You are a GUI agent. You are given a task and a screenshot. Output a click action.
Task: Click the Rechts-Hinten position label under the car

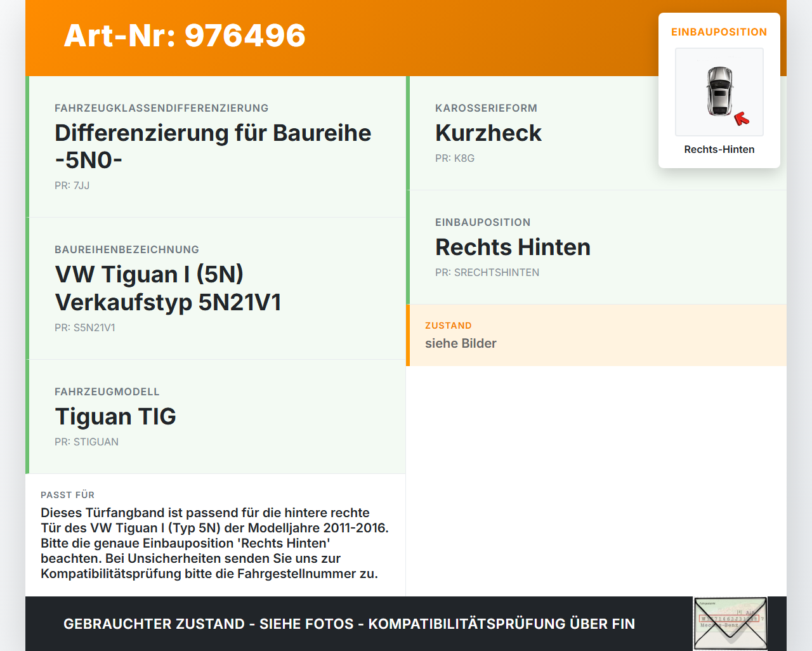pos(719,149)
